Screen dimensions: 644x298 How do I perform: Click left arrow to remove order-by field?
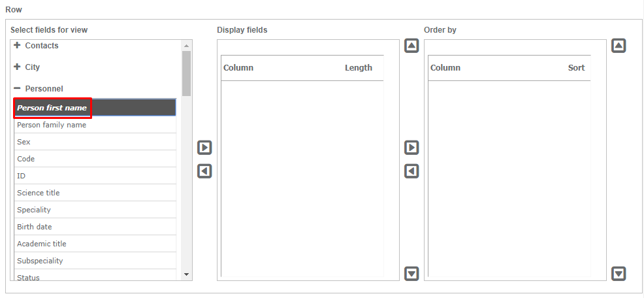pyautogui.click(x=411, y=171)
